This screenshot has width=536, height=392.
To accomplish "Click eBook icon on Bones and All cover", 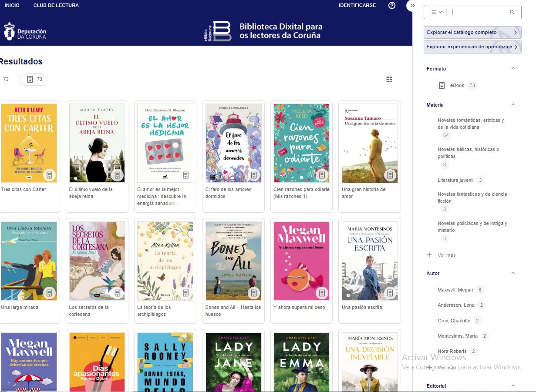I will click(x=254, y=293).
